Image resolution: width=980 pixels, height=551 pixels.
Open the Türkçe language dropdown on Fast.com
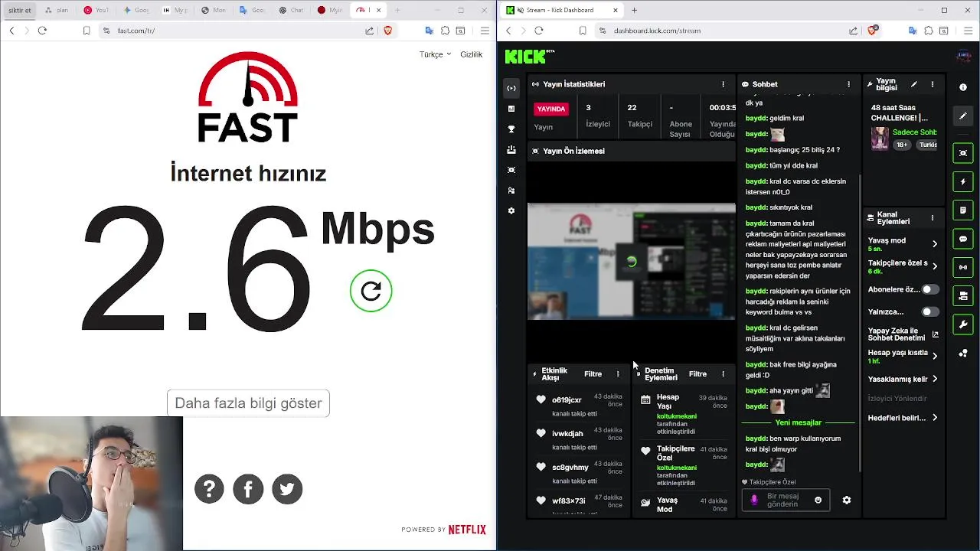pos(435,54)
